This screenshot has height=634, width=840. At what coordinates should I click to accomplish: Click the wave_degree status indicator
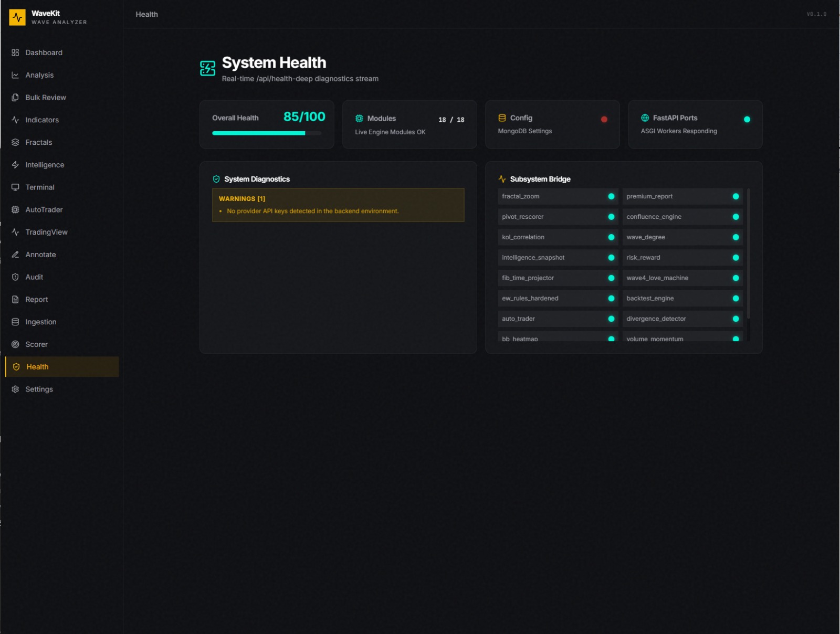pos(736,237)
